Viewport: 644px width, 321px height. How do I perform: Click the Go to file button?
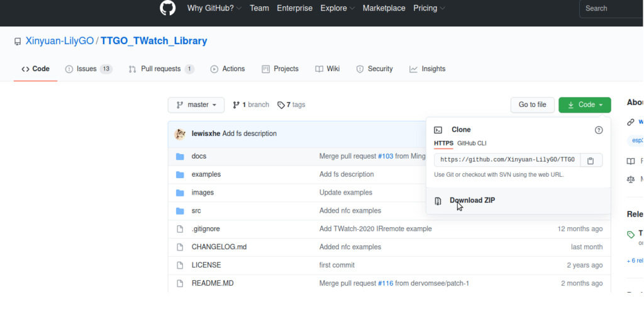tap(532, 105)
